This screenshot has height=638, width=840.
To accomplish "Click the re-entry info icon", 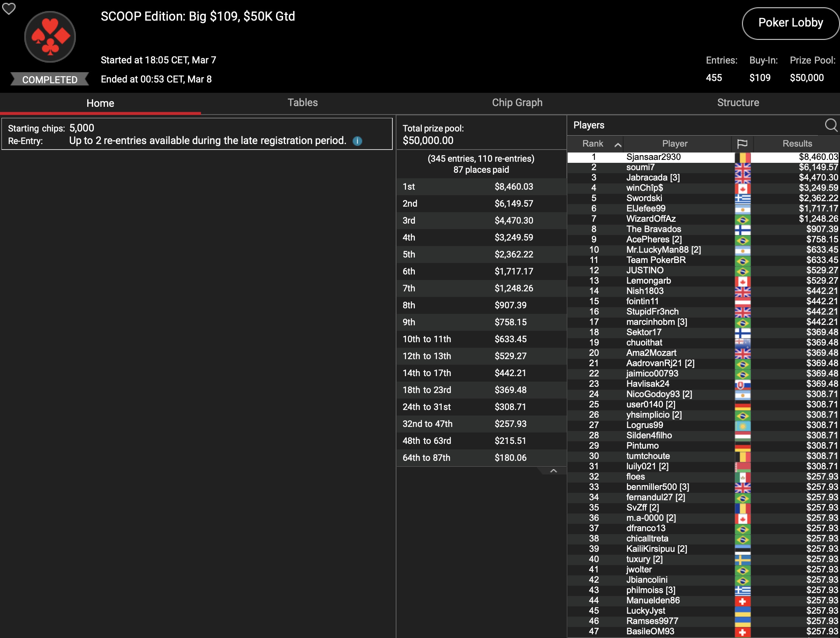I will 357,141.
